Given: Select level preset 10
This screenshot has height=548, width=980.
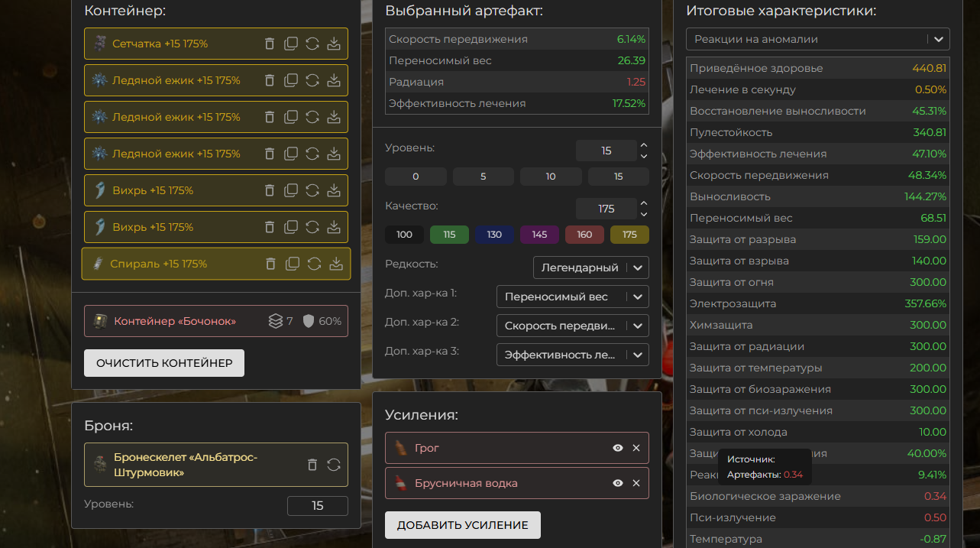Looking at the screenshot, I should tap(551, 177).
